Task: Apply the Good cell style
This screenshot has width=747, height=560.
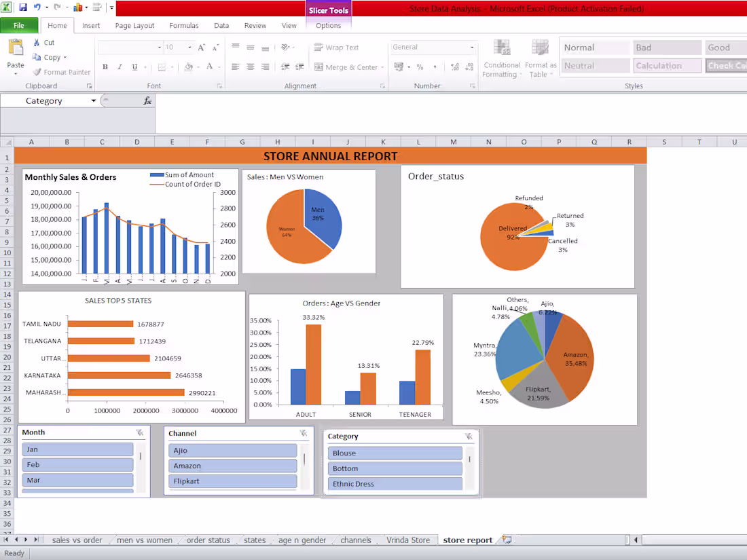Action: click(x=725, y=47)
